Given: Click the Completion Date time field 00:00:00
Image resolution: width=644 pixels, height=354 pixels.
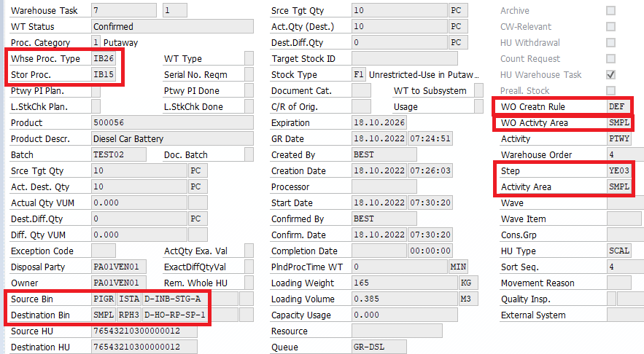Looking at the screenshot, I should [x=430, y=251].
